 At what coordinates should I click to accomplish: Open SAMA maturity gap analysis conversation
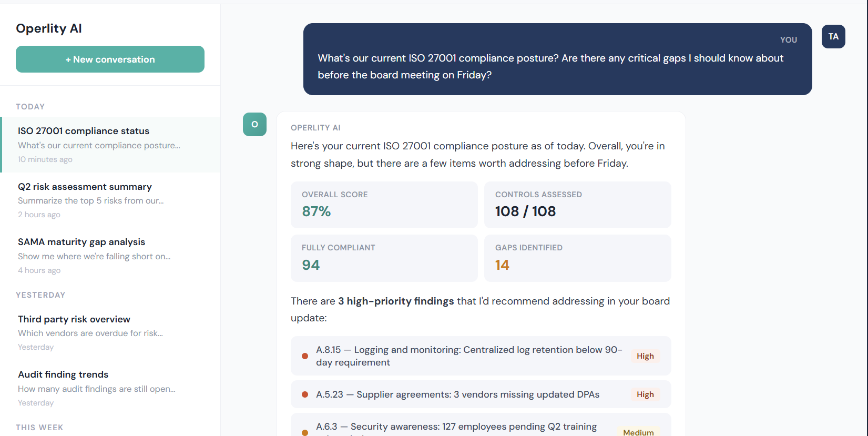tap(111, 256)
